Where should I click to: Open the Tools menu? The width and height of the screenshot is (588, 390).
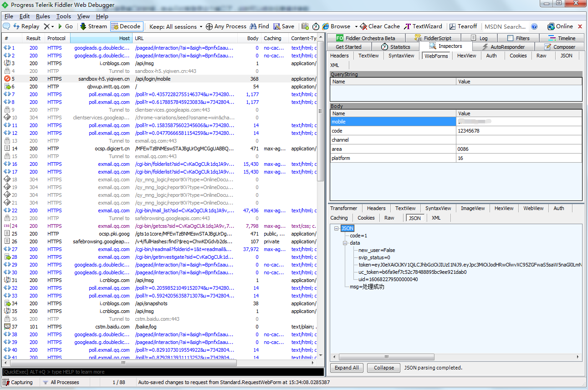64,16
